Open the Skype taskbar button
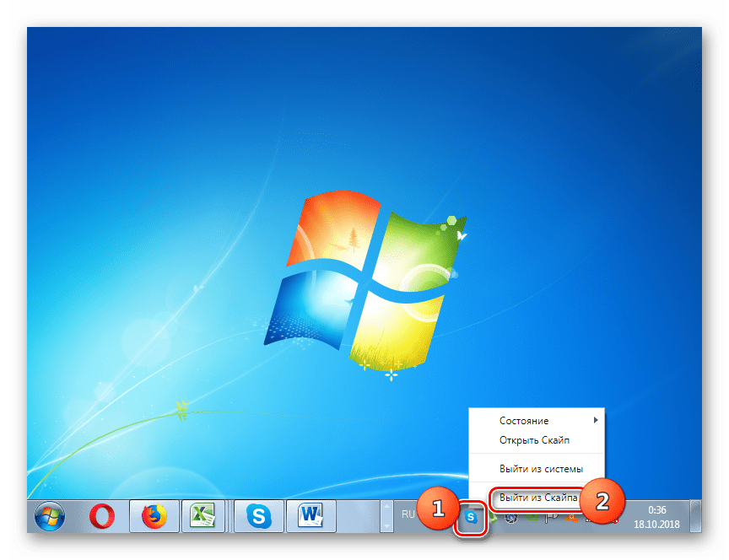The height and width of the screenshot is (560, 729). [258, 516]
